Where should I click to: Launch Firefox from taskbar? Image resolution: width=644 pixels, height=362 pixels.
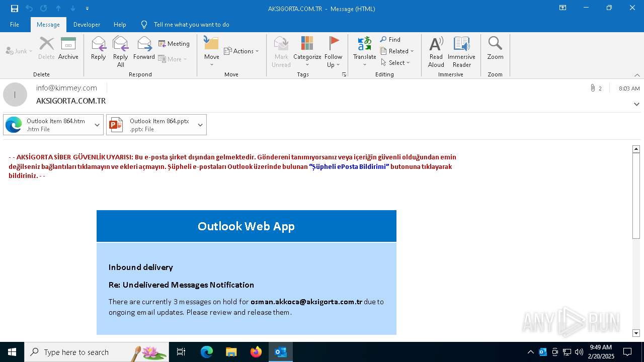click(256, 352)
